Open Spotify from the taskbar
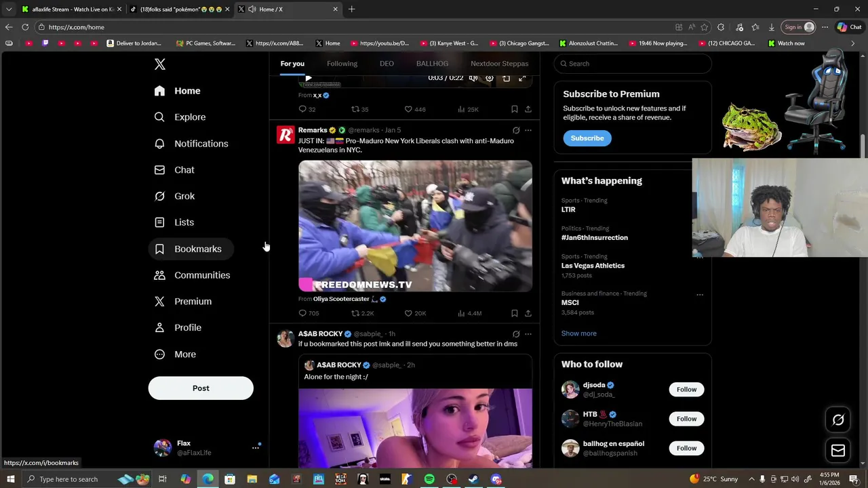Viewport: 868px width, 488px height. 429,479
